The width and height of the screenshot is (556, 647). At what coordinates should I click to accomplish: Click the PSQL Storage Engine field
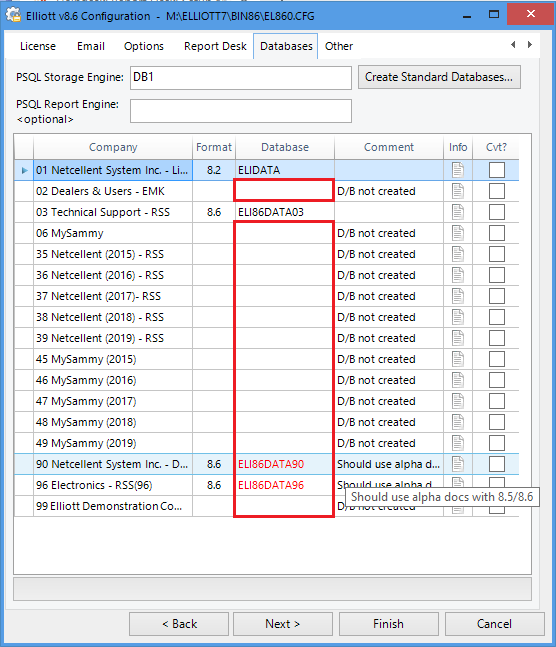[241, 78]
